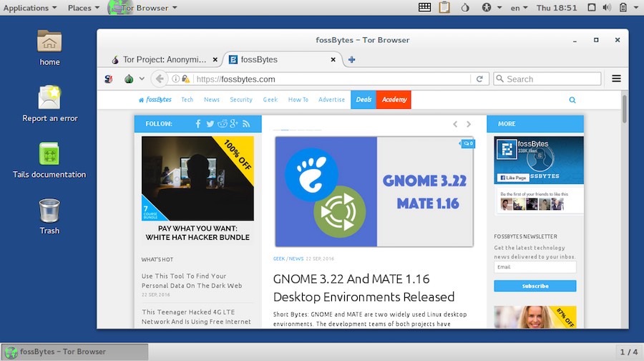Click the Facebook Like Page button
This screenshot has width=644, height=361.
[x=512, y=178]
